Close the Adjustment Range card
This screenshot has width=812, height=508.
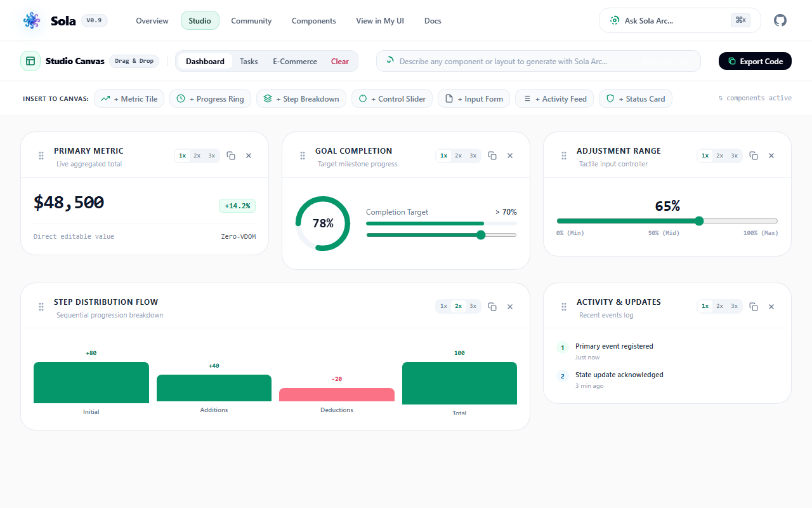(771, 156)
